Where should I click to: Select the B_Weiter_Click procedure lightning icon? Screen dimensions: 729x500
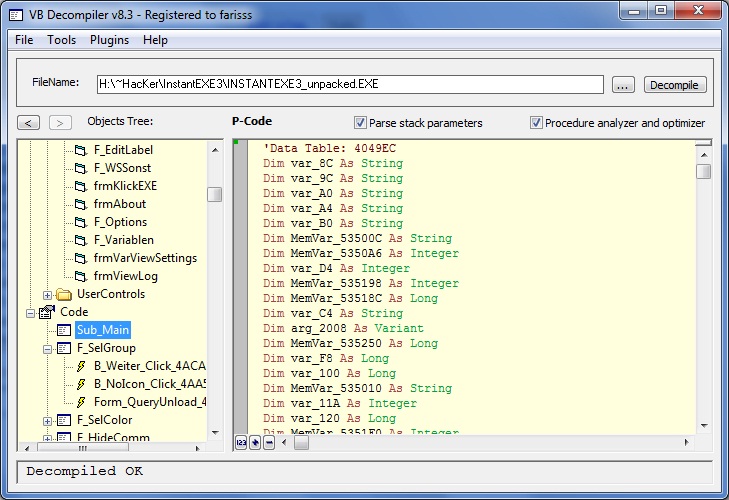click(x=83, y=366)
